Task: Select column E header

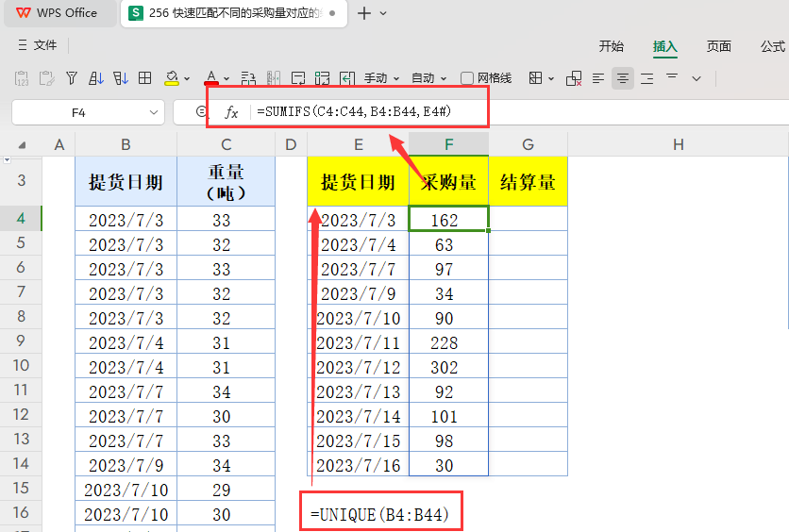Action: 359,145
